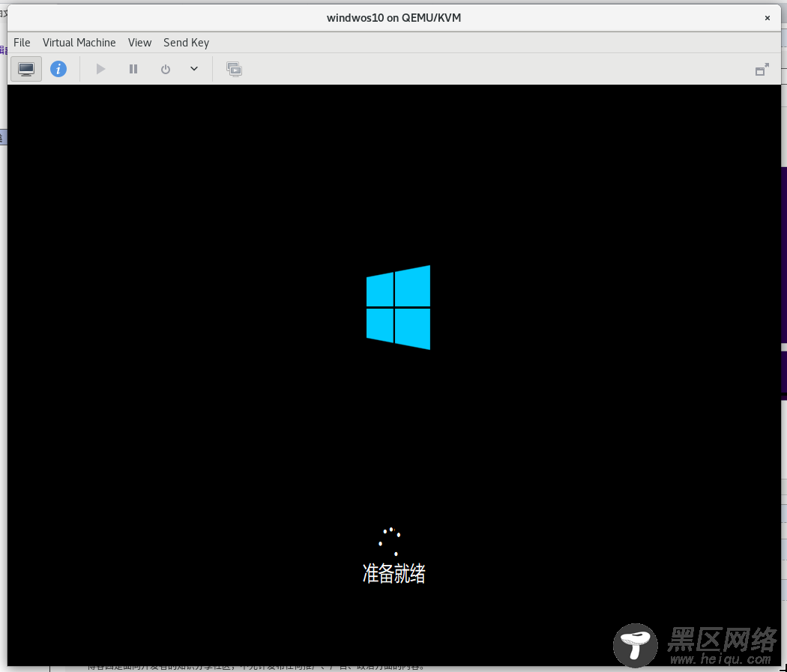Open the manage VM snapshots icon
787x672 pixels.
(x=234, y=69)
